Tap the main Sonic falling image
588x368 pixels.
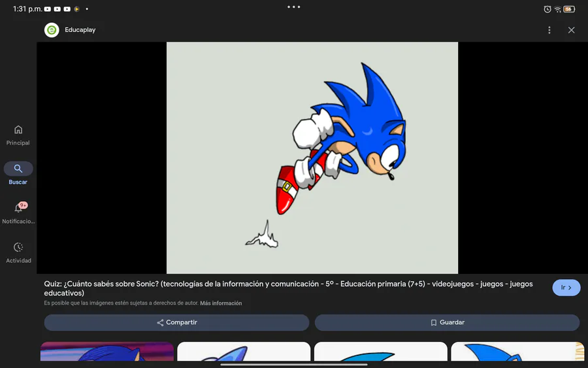(312, 158)
